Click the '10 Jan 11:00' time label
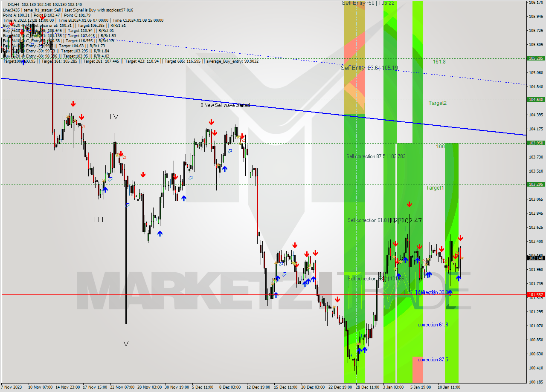 [449, 387]
